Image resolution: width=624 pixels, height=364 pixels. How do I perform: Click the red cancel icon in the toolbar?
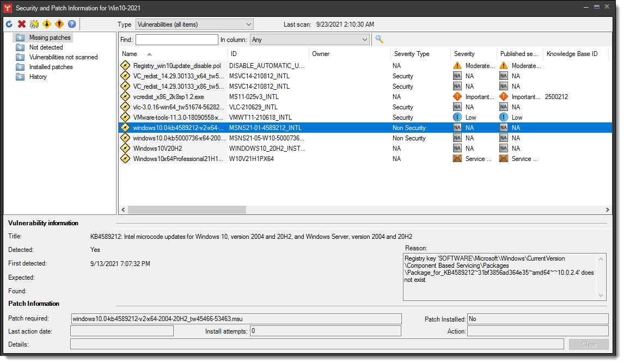(x=21, y=24)
